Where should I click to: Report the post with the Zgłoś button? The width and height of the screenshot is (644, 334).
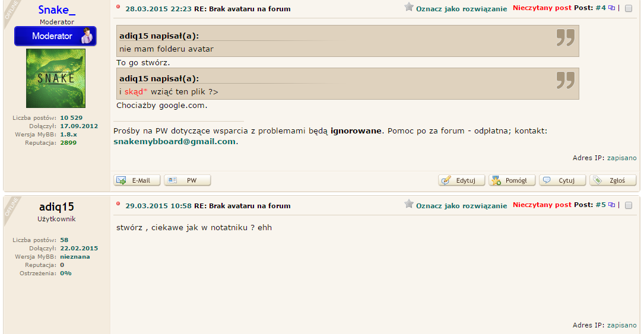coord(613,180)
